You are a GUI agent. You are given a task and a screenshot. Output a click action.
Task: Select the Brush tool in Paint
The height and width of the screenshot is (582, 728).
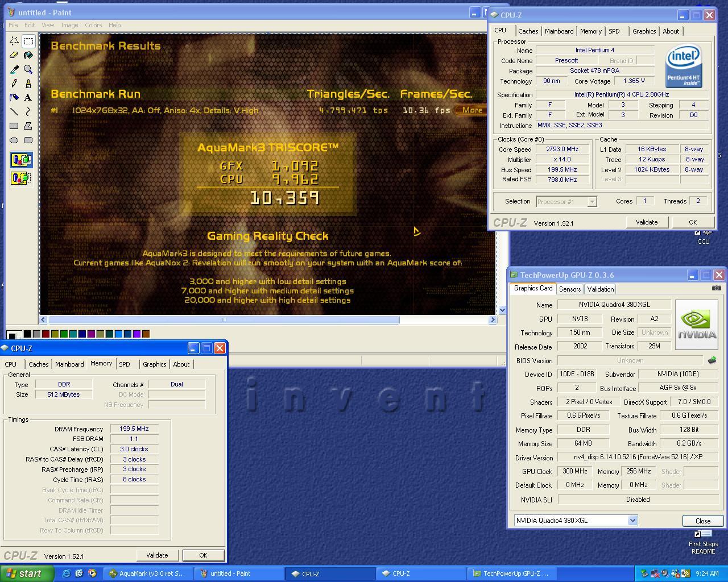point(28,84)
